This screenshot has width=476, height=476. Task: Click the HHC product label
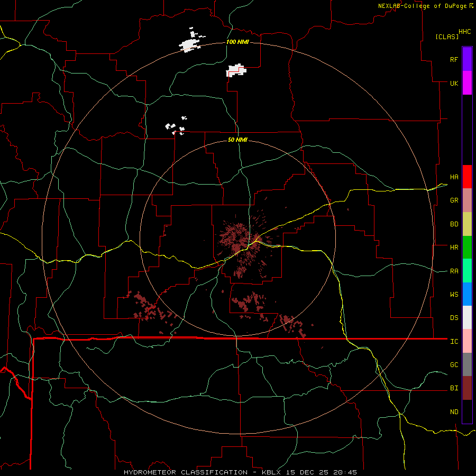465,32
